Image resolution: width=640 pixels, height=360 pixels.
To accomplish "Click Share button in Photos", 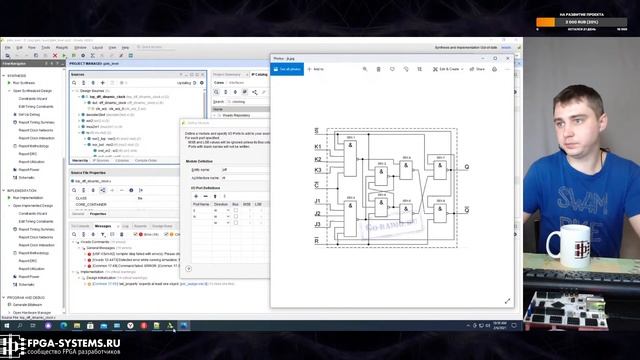I will [x=477, y=69].
